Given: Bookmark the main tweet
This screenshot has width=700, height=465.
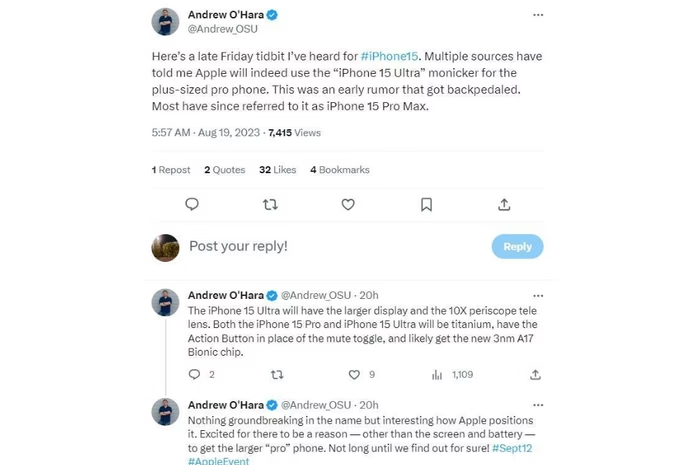Looking at the screenshot, I should tap(426, 204).
